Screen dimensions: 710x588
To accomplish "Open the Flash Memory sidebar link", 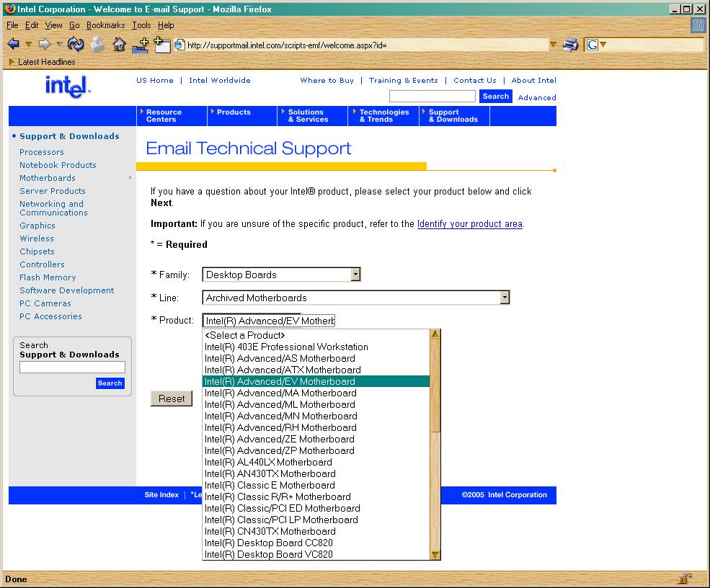I will [48, 277].
